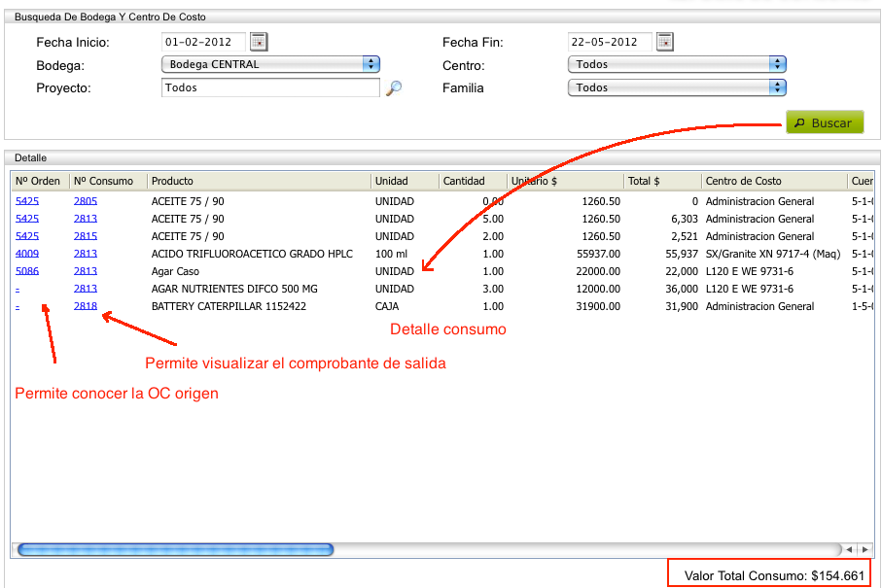This screenshot has width=882, height=588.
Task: Click the Fecha Inicio date field
Action: coord(203,42)
